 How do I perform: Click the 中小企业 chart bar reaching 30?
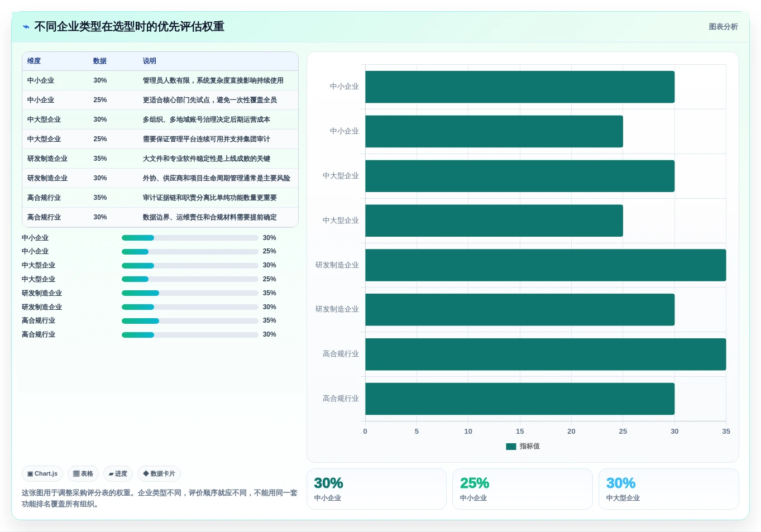tap(520, 87)
